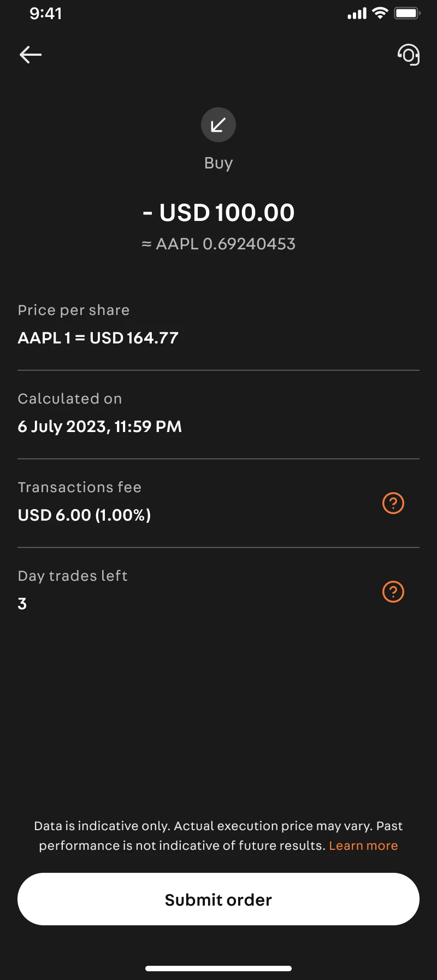Open the Learn more link
Viewport: 437px width, 980px height.
click(363, 845)
